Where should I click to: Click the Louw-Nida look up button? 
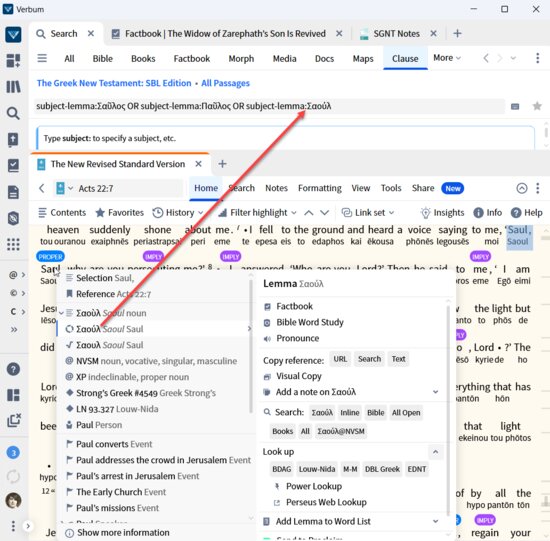point(317,469)
